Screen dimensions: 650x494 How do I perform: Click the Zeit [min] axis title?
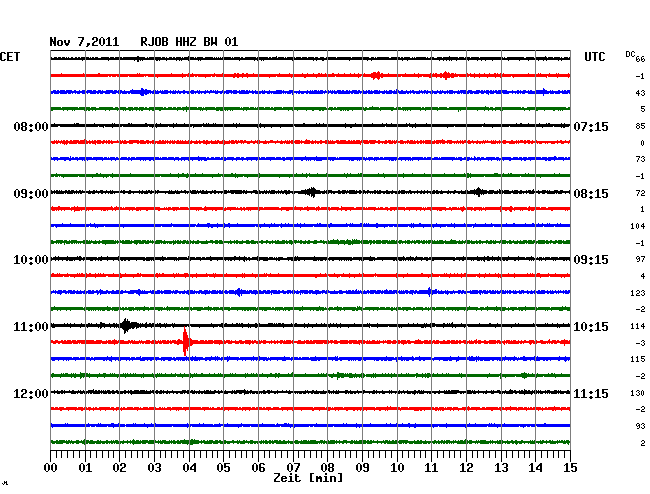click(308, 478)
